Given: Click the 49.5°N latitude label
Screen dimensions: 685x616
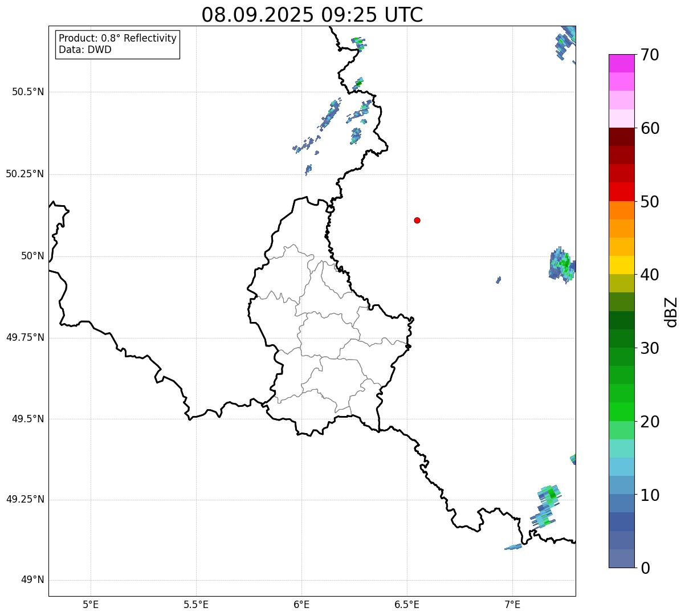Looking at the screenshot, I should coord(28,419).
